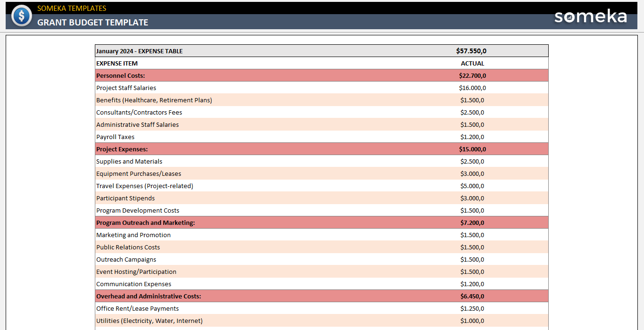Image resolution: width=644 pixels, height=330 pixels.
Task: Click the Utilities (Electricity, Water, Internet) cell
Action: pos(149,321)
